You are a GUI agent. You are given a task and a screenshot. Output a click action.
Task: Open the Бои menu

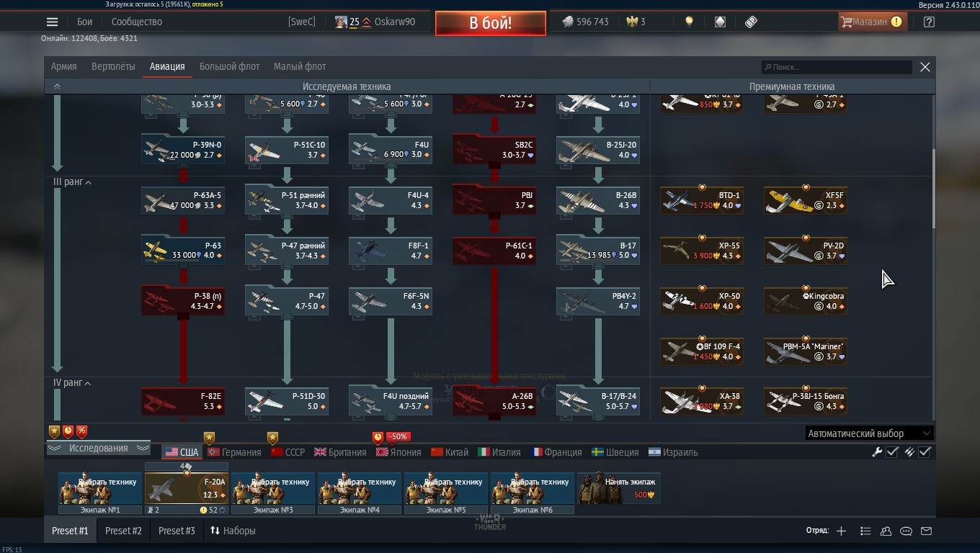click(84, 22)
